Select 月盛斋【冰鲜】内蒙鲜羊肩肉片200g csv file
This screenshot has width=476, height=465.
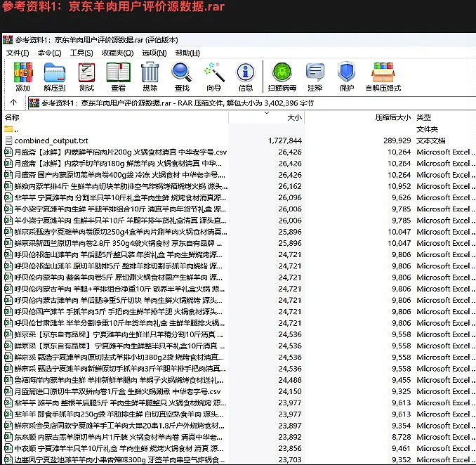pos(121,152)
